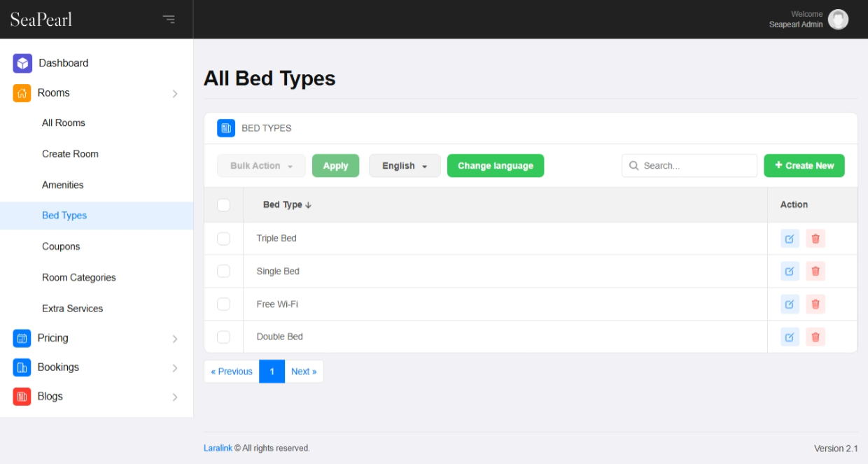Delete the Single Bed entry
Viewport: 868px width, 464px height.
[815, 272]
